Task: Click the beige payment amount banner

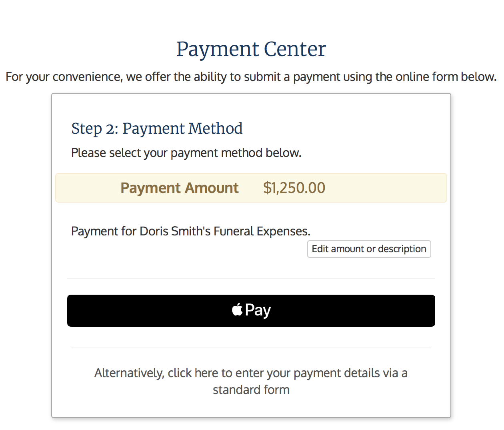Action: 251,188
